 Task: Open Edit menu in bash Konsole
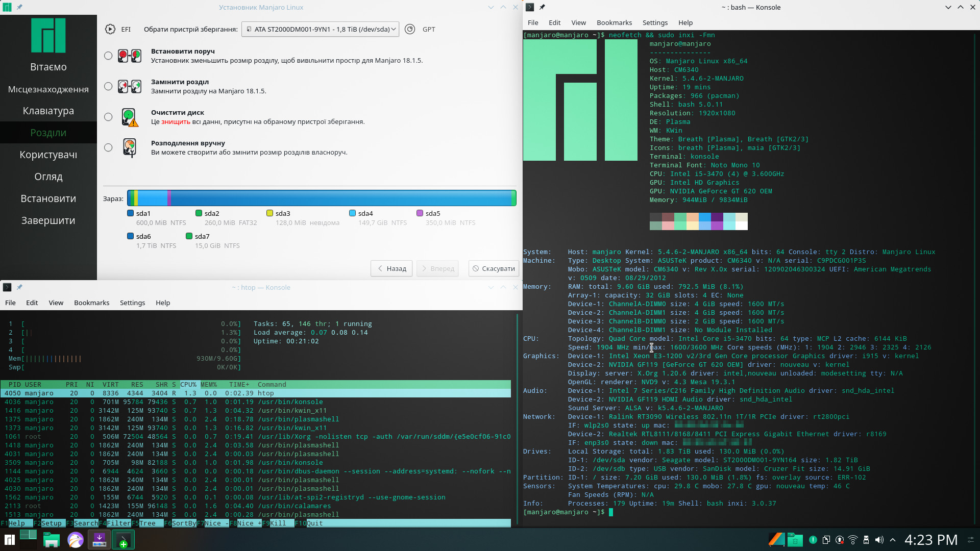(x=554, y=22)
